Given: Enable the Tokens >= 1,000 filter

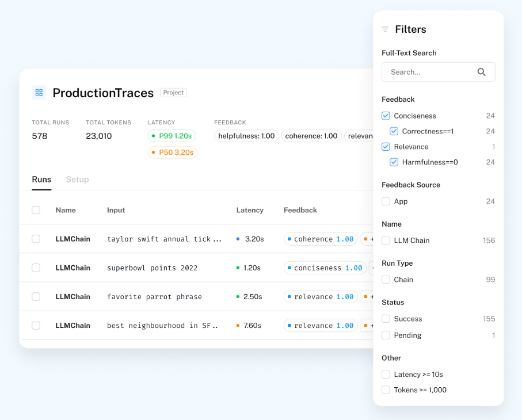Looking at the screenshot, I should tap(386, 390).
